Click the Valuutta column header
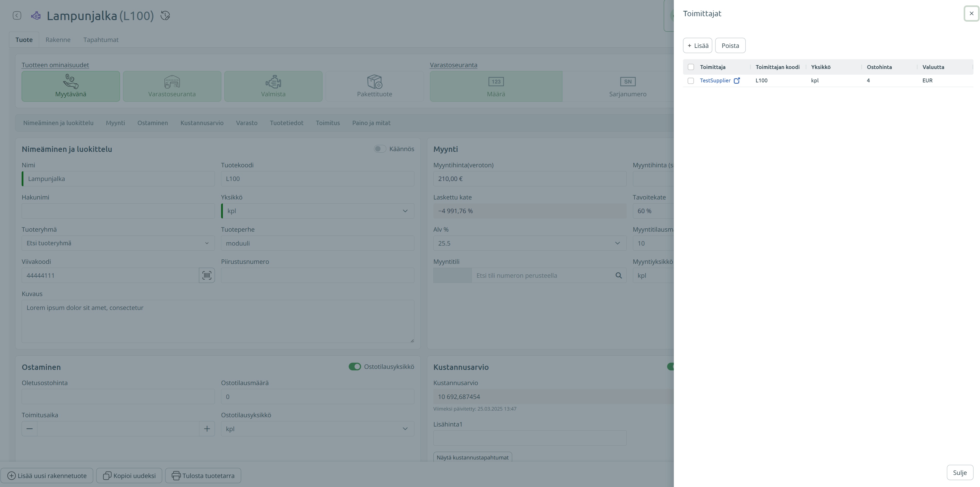 (x=933, y=67)
